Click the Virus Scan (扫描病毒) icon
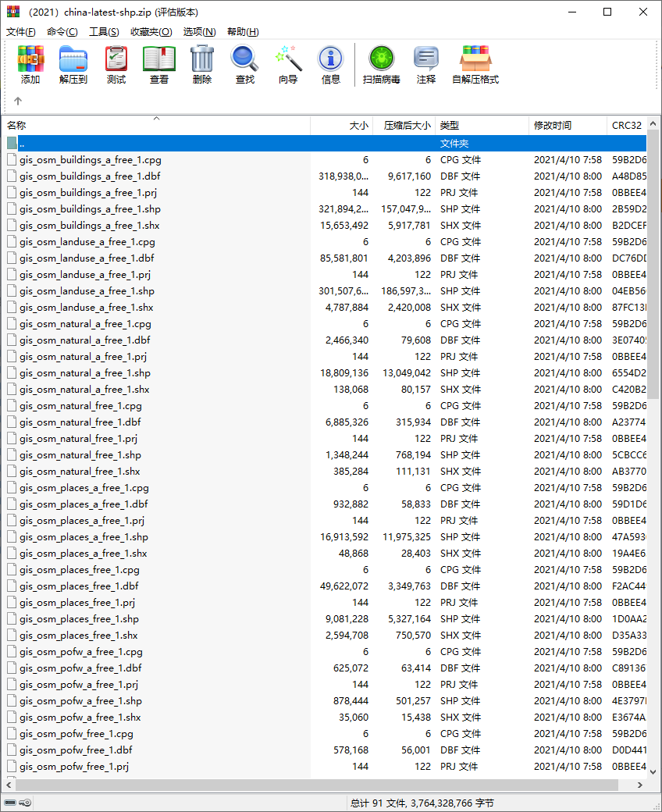Screen dimensions: 662x812 pyautogui.click(x=382, y=65)
